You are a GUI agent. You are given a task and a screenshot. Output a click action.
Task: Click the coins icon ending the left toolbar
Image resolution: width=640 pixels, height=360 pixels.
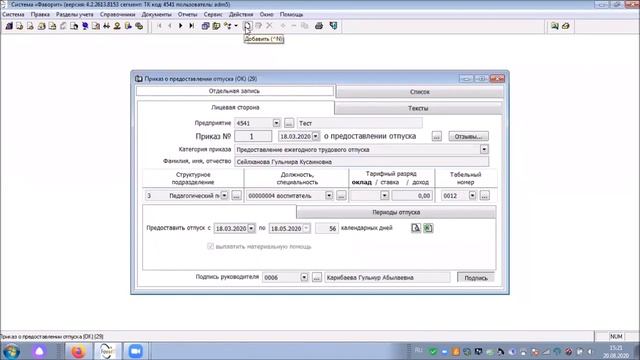pyautogui.click(x=139, y=26)
